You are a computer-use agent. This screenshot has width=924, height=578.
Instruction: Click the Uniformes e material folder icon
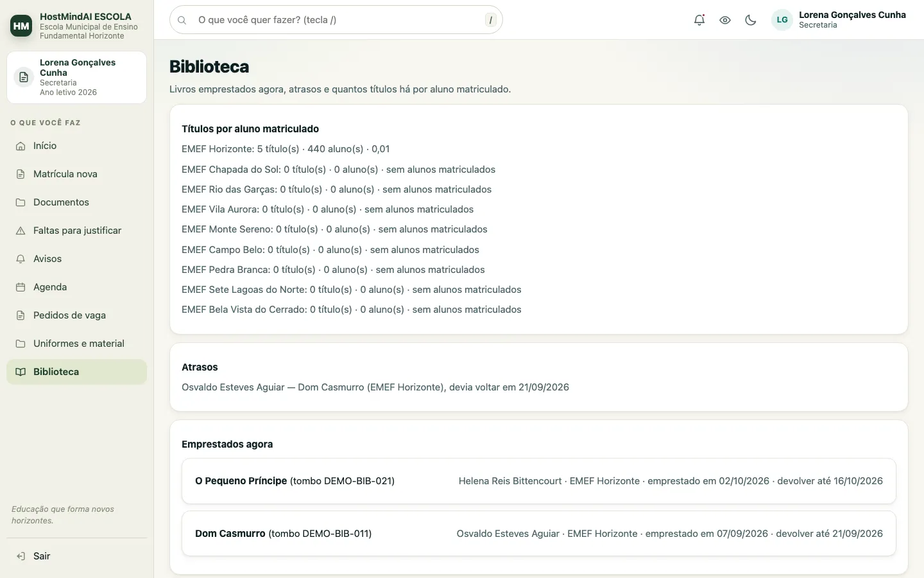pos(21,344)
